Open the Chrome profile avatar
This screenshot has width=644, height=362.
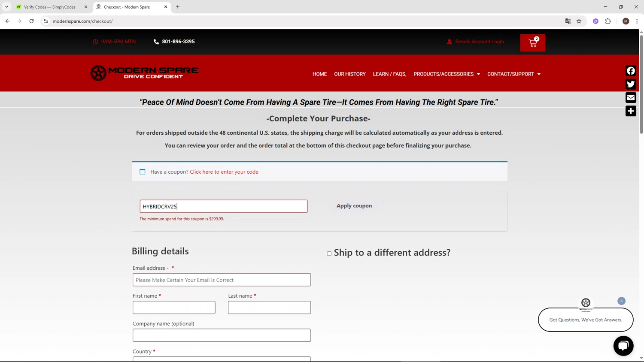(x=626, y=21)
